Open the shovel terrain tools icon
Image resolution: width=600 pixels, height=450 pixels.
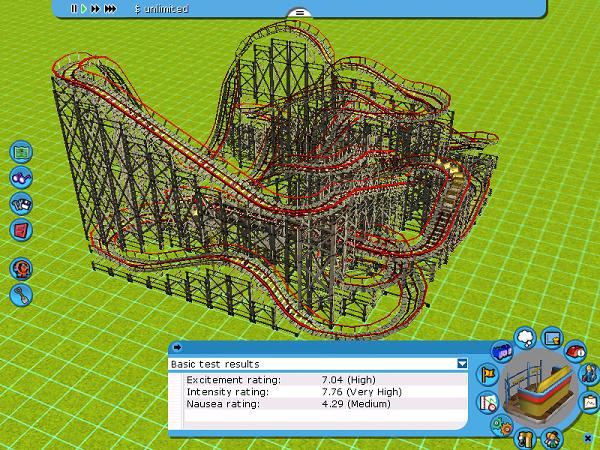coord(21,295)
